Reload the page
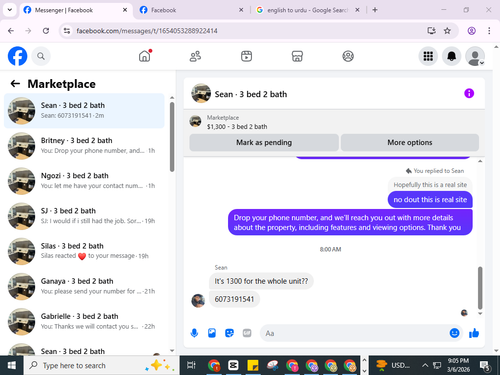The height and width of the screenshot is (375, 500). (46, 31)
